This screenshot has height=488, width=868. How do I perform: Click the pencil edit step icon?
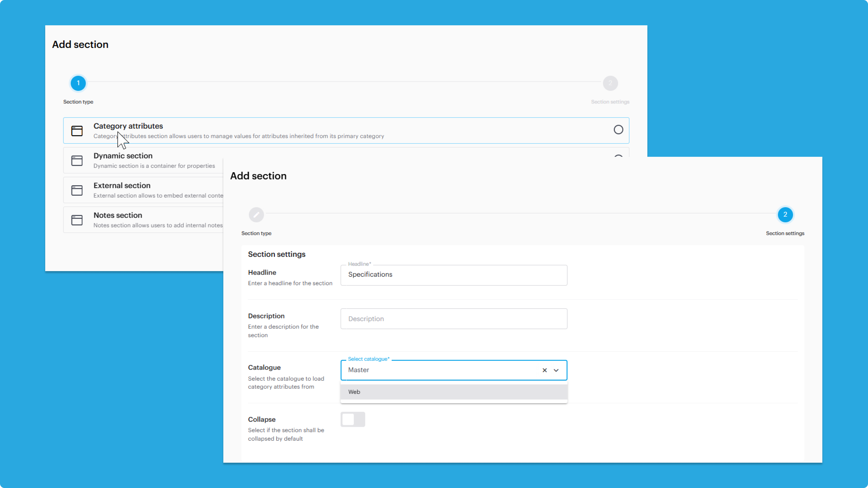coord(256,215)
